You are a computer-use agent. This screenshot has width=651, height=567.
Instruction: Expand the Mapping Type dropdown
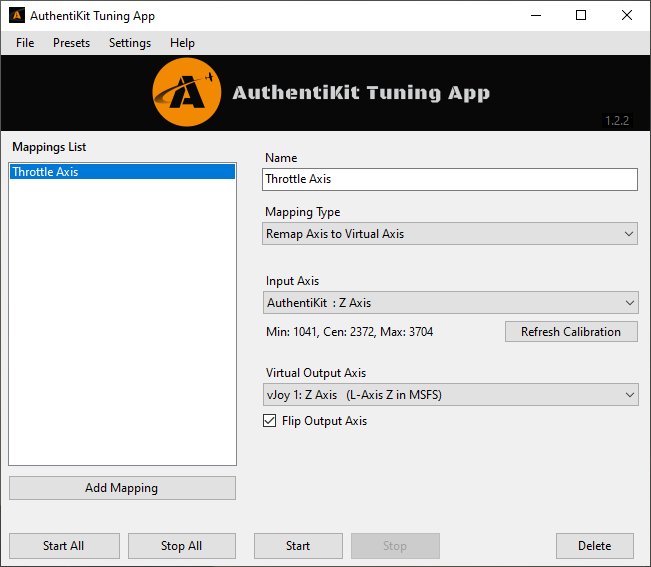450,234
